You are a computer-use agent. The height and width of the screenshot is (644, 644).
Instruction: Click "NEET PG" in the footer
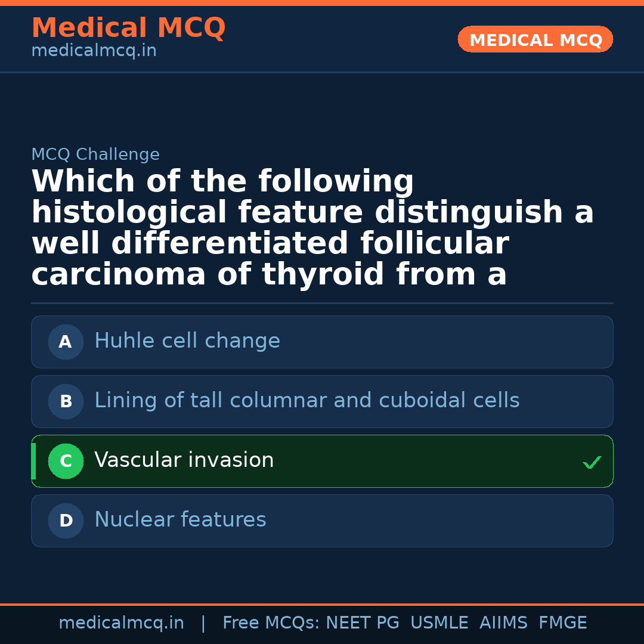[x=363, y=623]
